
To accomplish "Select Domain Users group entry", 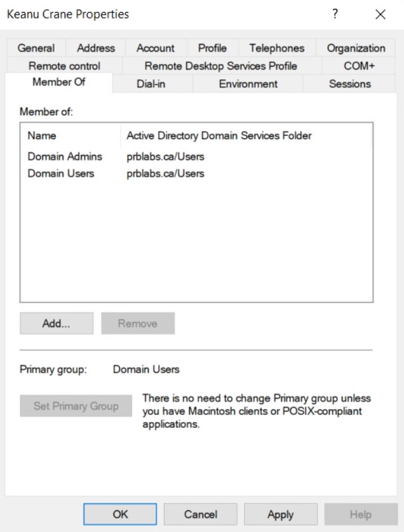I will (x=61, y=174).
